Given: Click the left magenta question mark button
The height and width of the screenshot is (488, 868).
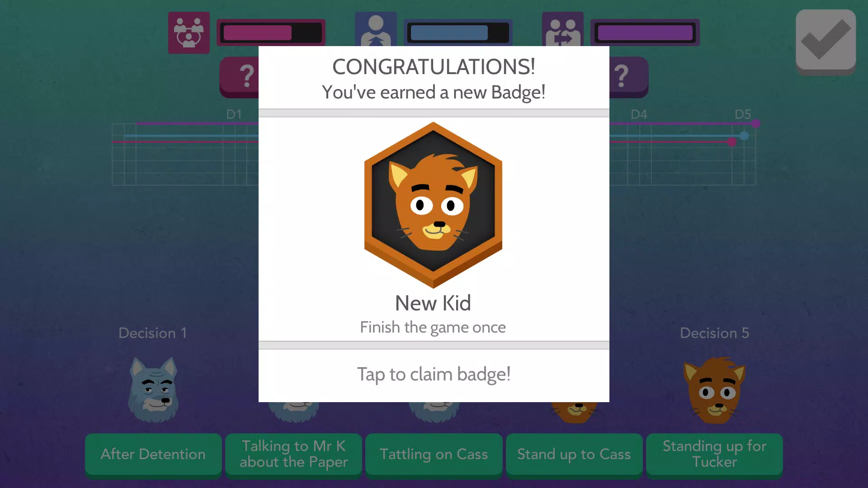Looking at the screenshot, I should [x=240, y=77].
